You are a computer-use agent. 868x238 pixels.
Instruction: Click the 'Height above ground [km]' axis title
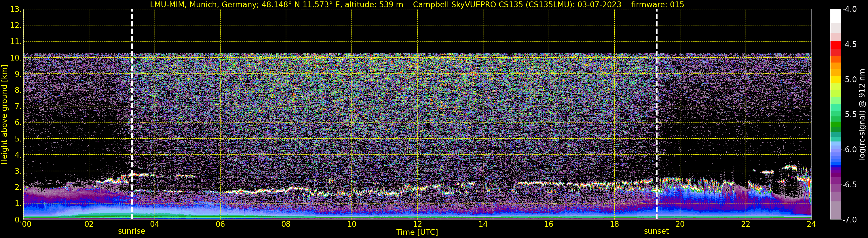click(x=4, y=115)
